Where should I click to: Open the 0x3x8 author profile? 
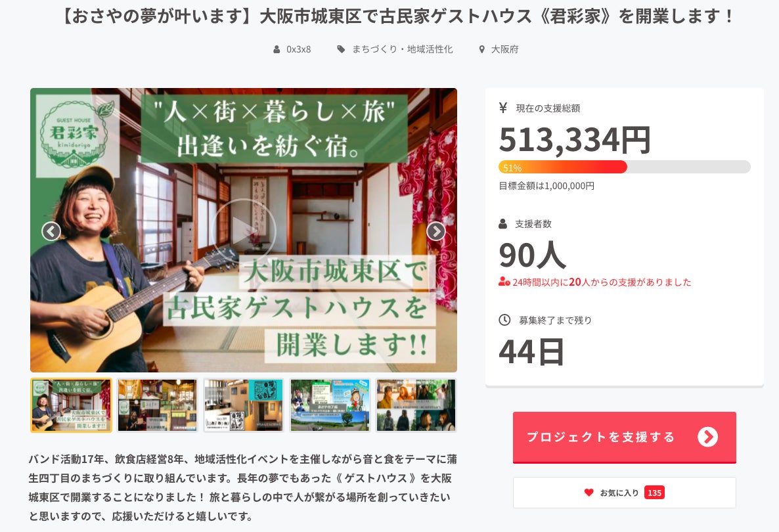tap(298, 49)
